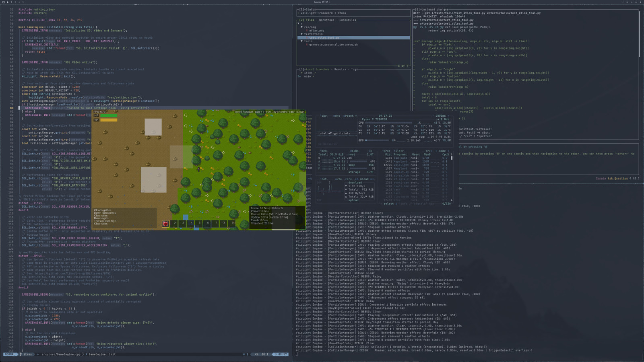Toggle the disks section in btop
Image resolution: width=644 pixels, height=362 pixels.
(354, 151)
